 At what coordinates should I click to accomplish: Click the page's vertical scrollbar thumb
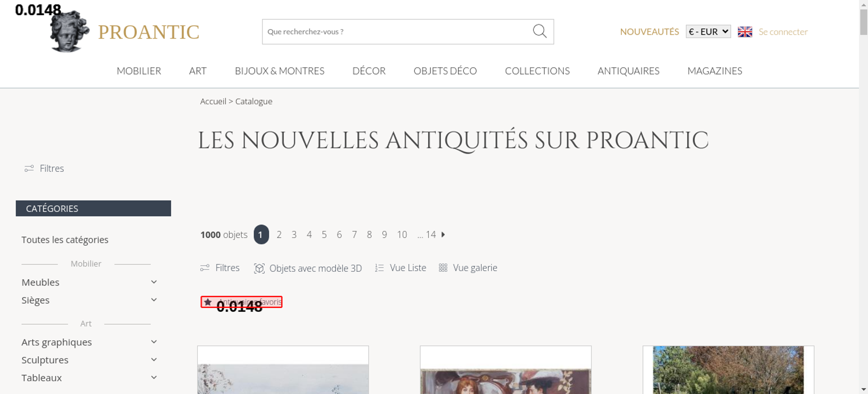click(863, 22)
